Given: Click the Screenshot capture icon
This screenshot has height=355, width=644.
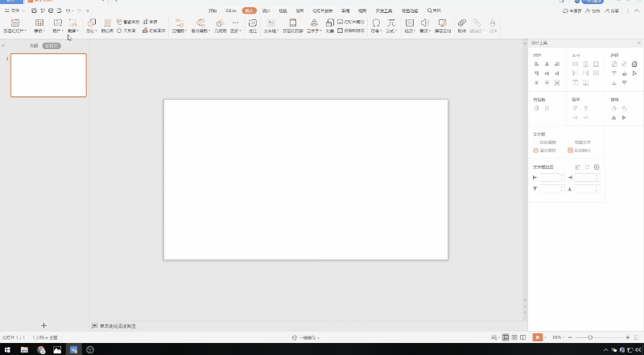Looking at the screenshot, I should click(72, 23).
